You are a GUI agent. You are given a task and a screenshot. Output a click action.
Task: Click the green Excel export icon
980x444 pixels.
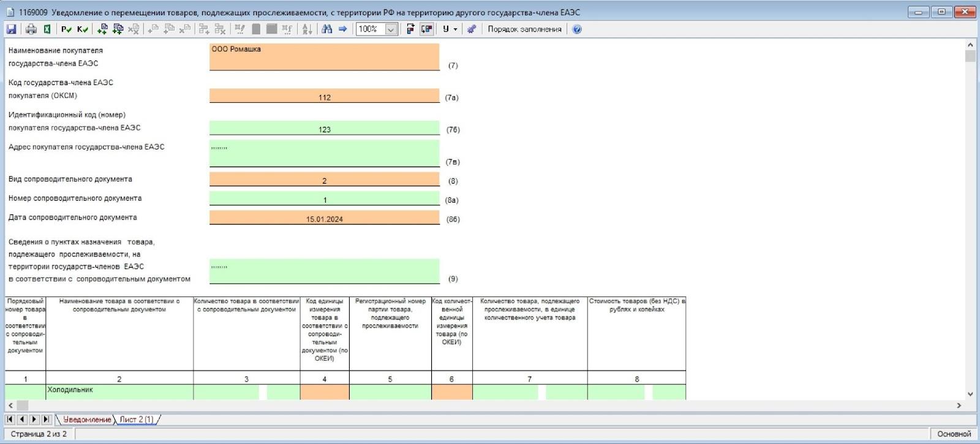point(47,29)
